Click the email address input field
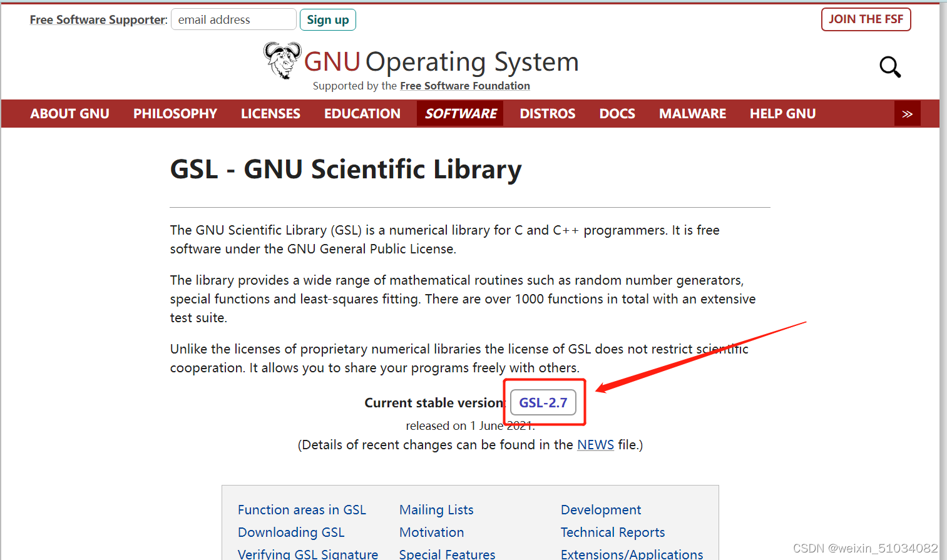Screen dimensions: 947x560 [x=233, y=19]
